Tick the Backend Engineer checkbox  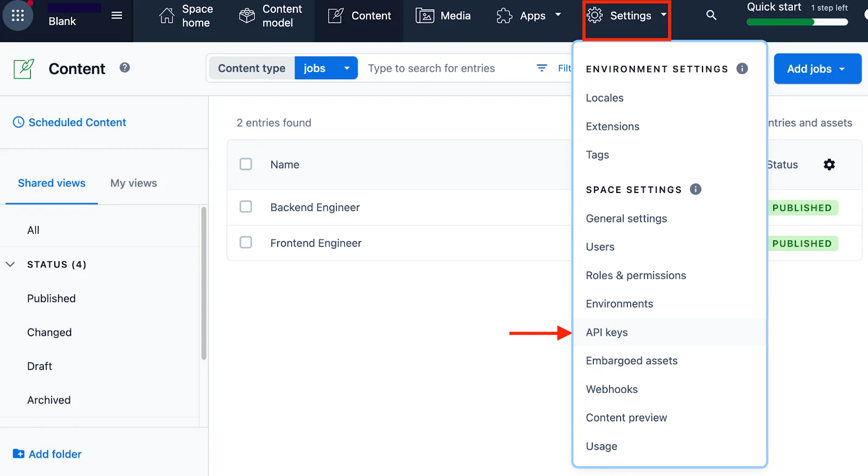(x=246, y=207)
